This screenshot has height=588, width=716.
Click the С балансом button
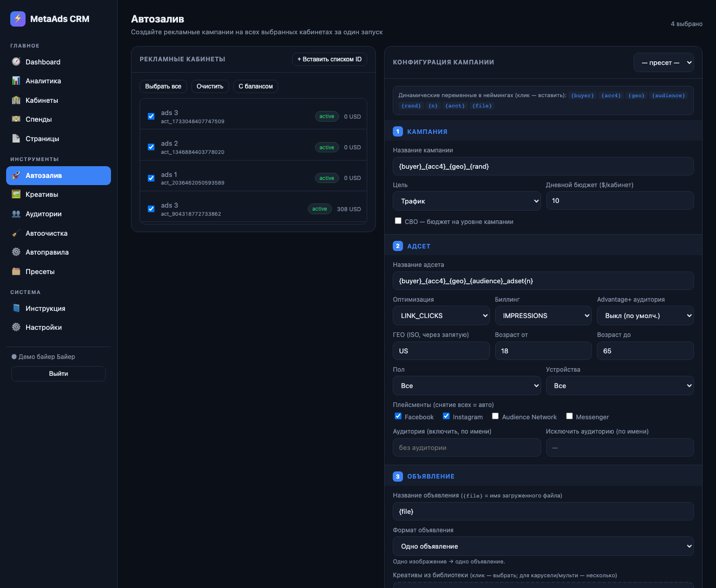pyautogui.click(x=256, y=86)
